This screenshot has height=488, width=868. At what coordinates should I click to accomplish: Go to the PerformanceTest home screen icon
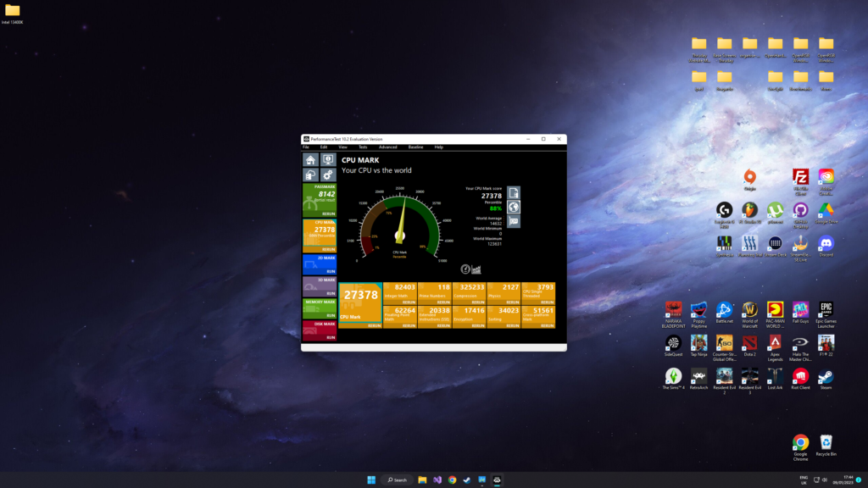[x=310, y=160]
